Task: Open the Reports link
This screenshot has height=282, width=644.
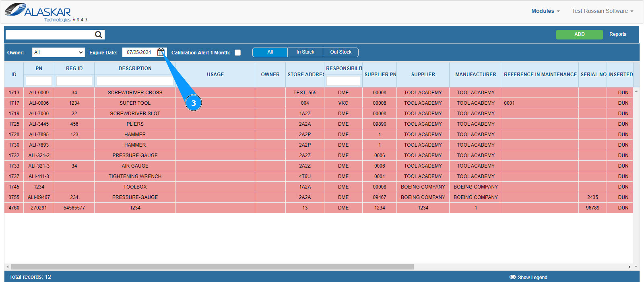Action: coord(617,34)
